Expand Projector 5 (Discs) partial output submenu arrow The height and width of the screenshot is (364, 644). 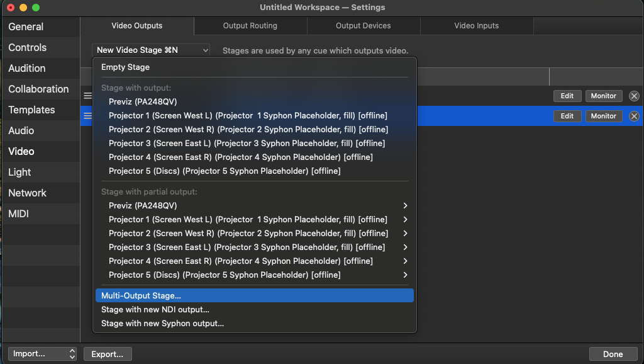(x=405, y=275)
